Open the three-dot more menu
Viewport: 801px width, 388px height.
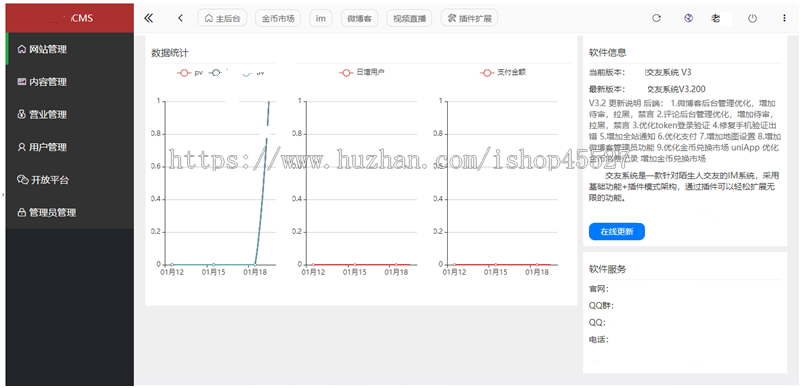point(784,18)
